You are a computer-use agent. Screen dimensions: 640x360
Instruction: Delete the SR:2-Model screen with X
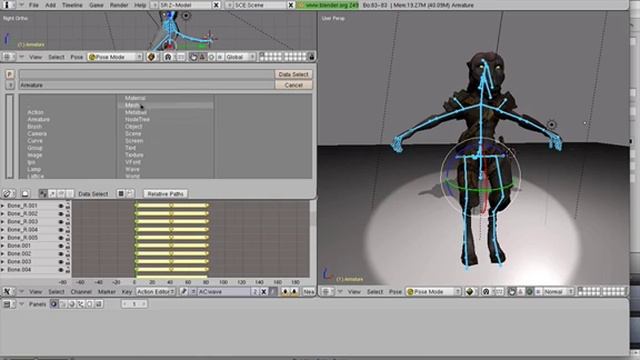[x=216, y=5]
